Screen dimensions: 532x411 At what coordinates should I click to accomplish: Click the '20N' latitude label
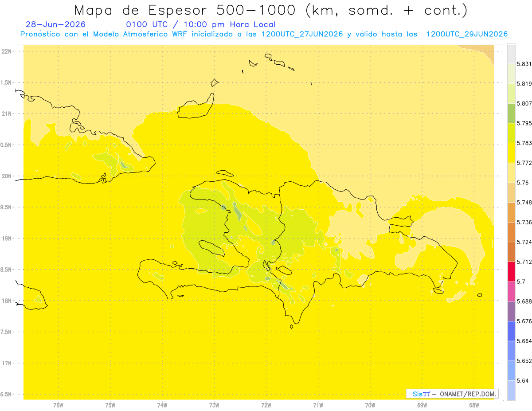click(x=8, y=176)
